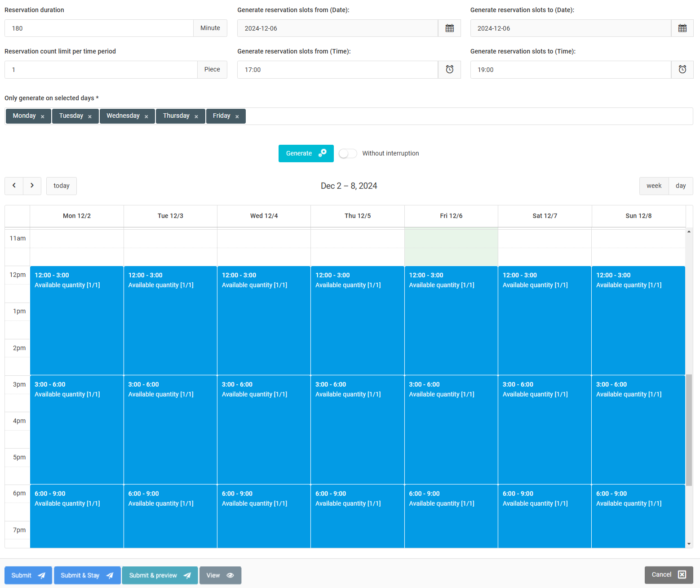
Task: Cancel the reservation form
Action: pos(669,575)
